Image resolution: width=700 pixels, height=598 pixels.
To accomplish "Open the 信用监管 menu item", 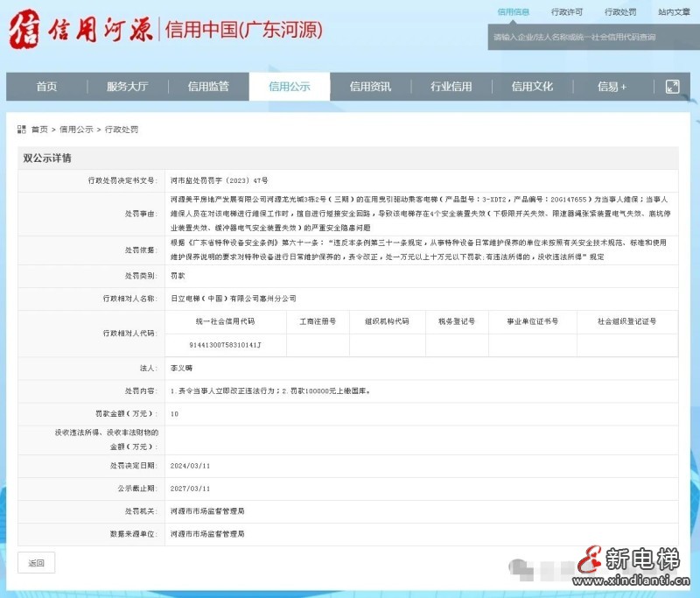I will pos(208,86).
